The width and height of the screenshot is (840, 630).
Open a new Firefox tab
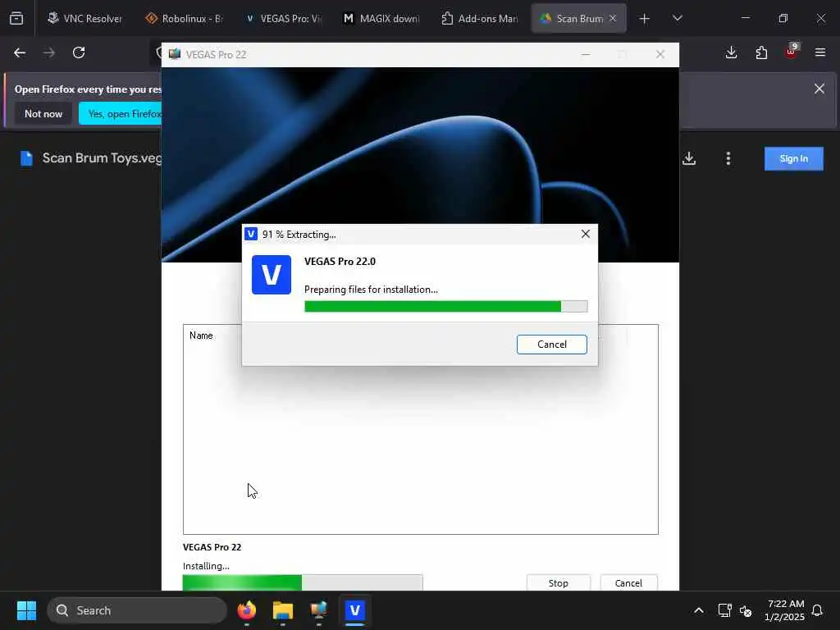coord(645,19)
